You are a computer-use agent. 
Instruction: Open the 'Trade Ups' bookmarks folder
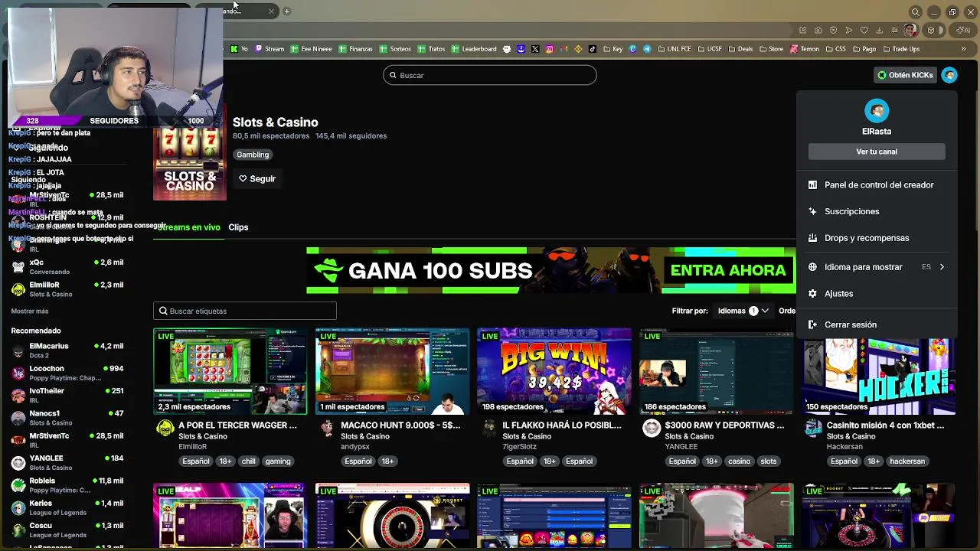click(900, 49)
